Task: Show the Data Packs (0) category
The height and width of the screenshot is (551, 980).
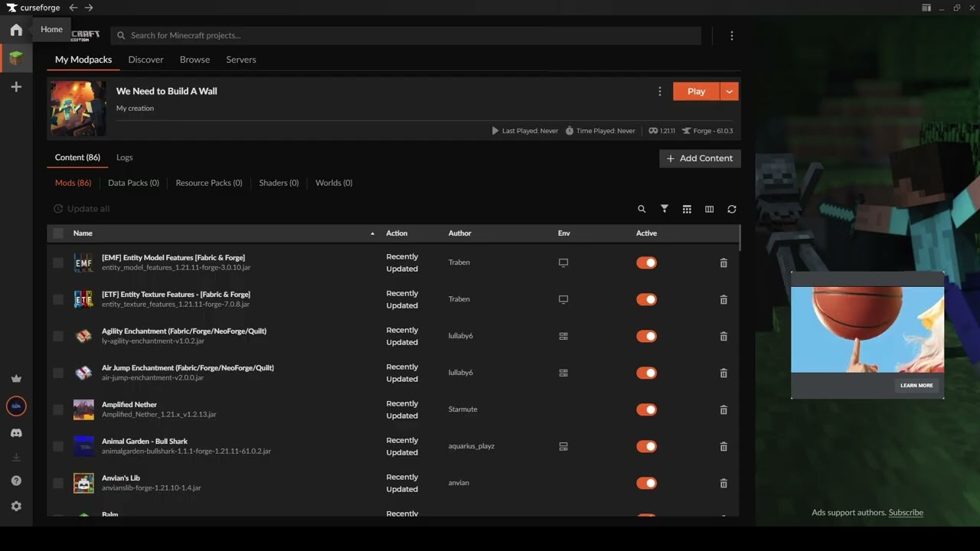Action: [x=133, y=183]
